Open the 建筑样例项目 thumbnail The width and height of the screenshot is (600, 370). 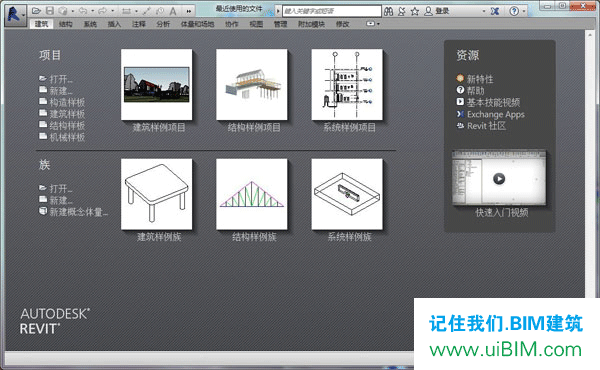click(x=157, y=85)
